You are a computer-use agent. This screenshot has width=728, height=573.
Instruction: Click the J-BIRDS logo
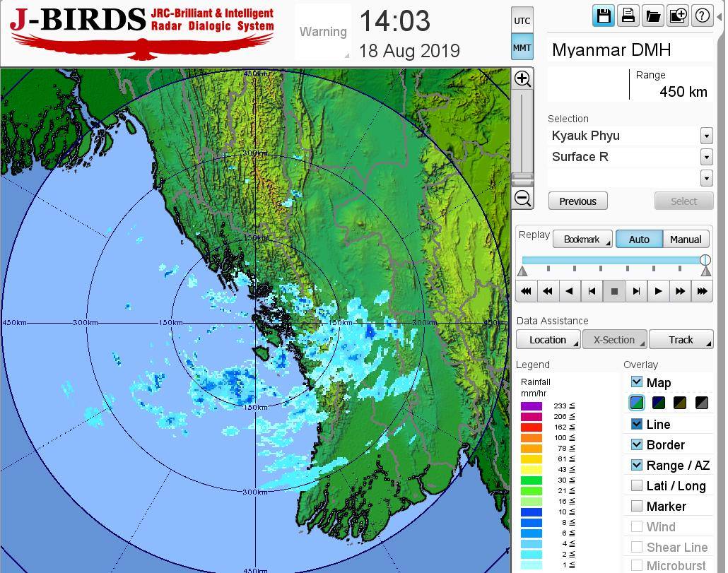pyautogui.click(x=142, y=33)
